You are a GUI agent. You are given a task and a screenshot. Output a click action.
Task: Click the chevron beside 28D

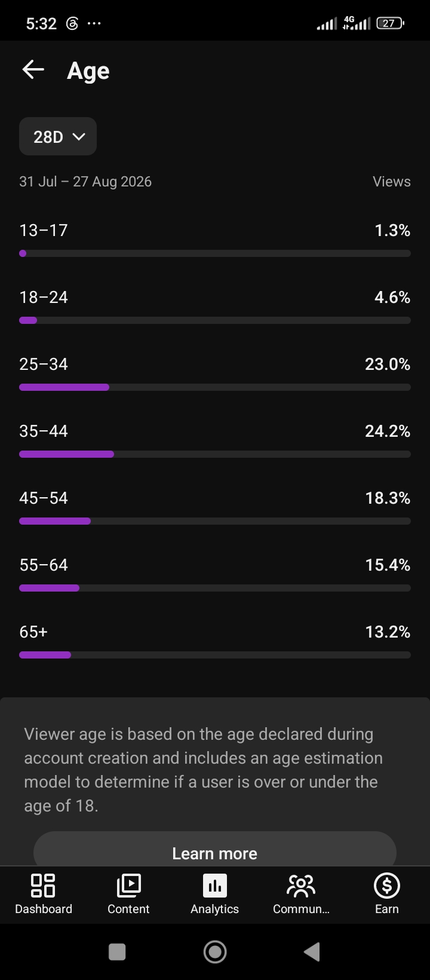click(x=78, y=137)
